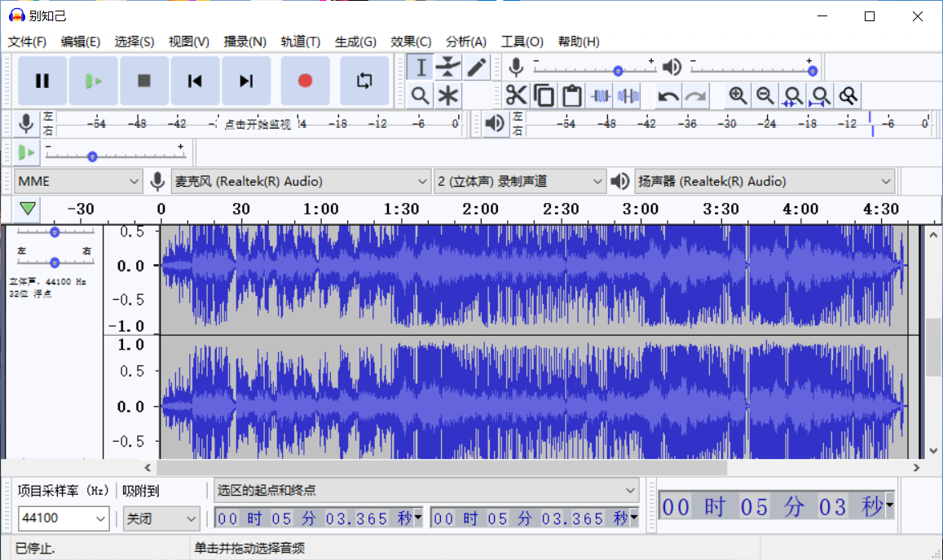This screenshot has width=943, height=560.
Task: Open the 选区的起点和终点 dropdown
Action: point(425,490)
